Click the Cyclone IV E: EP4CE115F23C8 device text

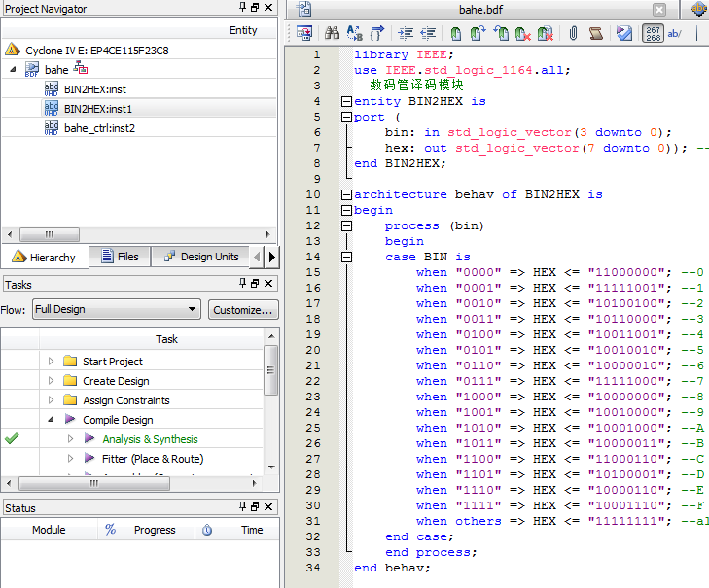pyautogui.click(x=96, y=51)
